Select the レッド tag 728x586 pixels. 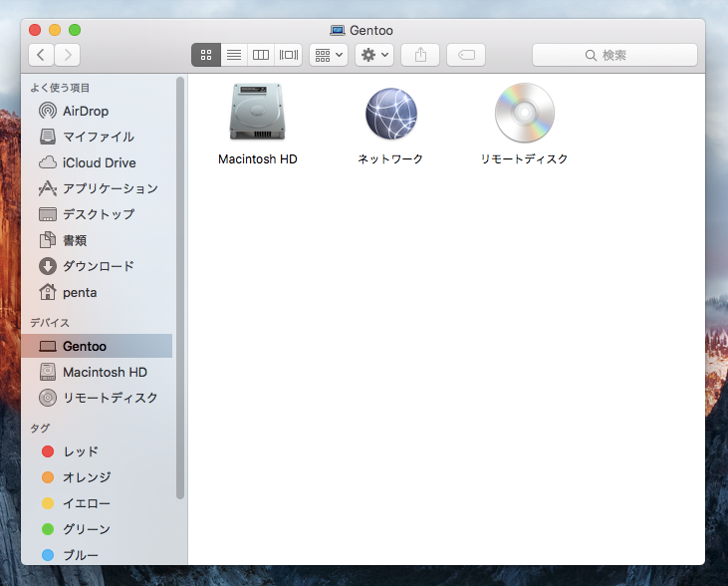click(97, 451)
